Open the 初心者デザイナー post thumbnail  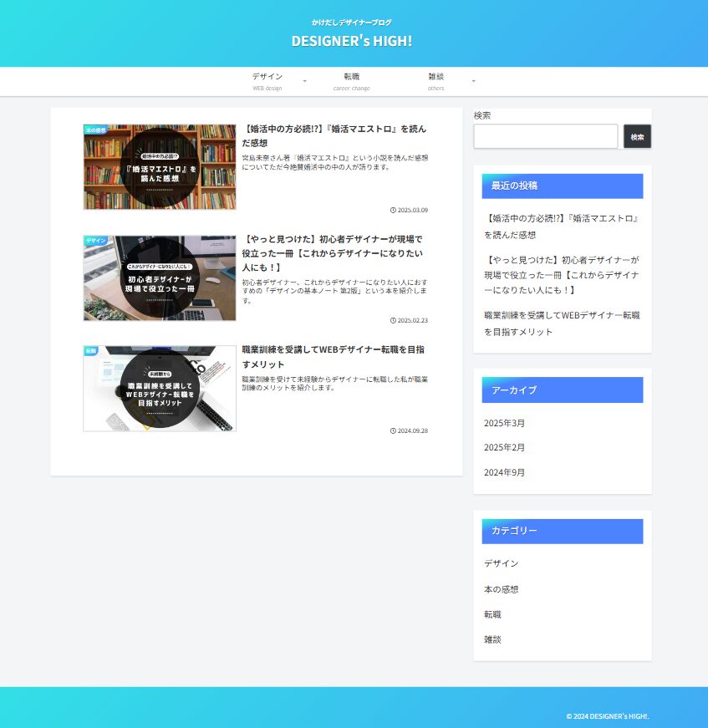coord(160,278)
